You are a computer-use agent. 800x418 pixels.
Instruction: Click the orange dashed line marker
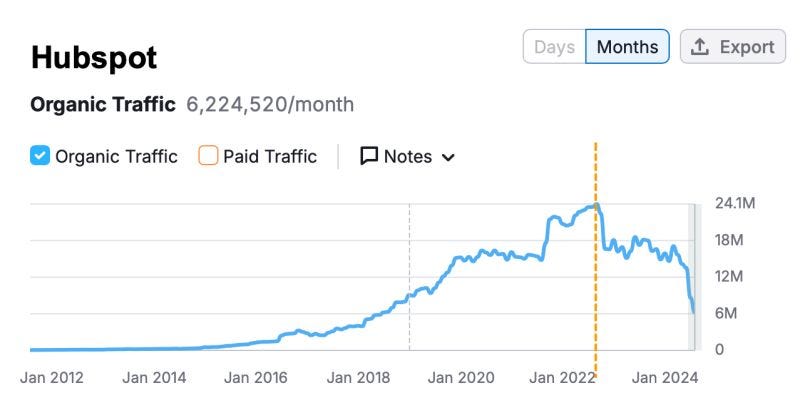click(x=595, y=260)
